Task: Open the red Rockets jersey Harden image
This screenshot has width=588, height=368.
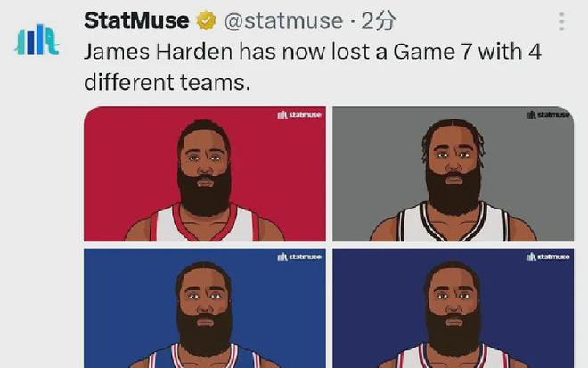Action: pyautogui.click(x=205, y=174)
